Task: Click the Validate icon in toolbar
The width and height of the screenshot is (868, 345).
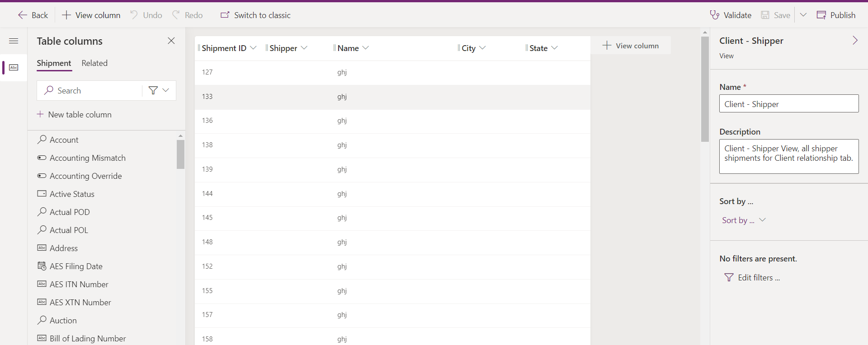Action: coord(714,15)
